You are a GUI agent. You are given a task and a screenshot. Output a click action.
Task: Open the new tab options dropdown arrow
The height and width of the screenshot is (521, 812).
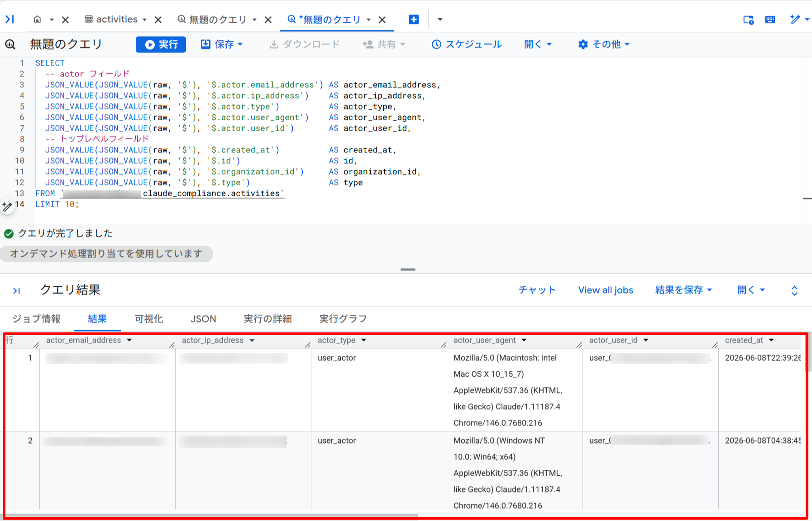[x=439, y=19]
